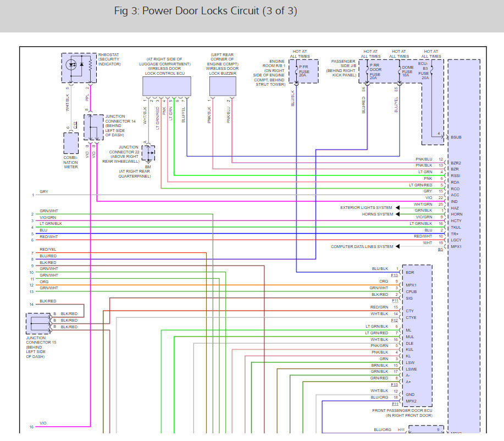This screenshot has height=441, width=504.
Task: Click the RED/YEL wire label at line 7
Action: [48, 250]
